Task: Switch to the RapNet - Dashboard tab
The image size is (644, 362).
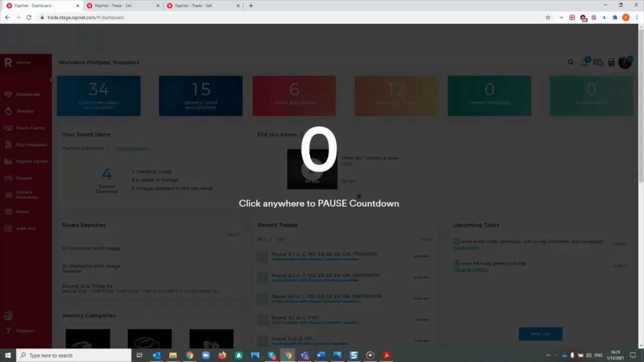Action: click(x=42, y=6)
